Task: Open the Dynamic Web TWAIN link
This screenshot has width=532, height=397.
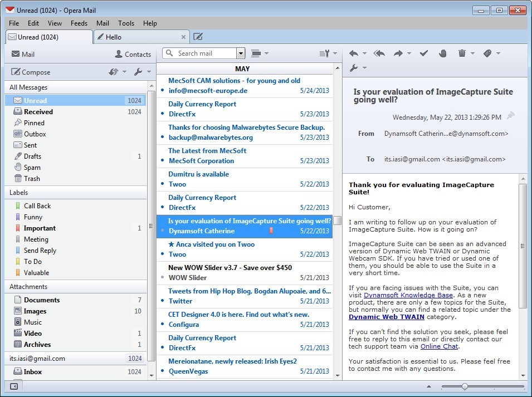Action: [387, 317]
